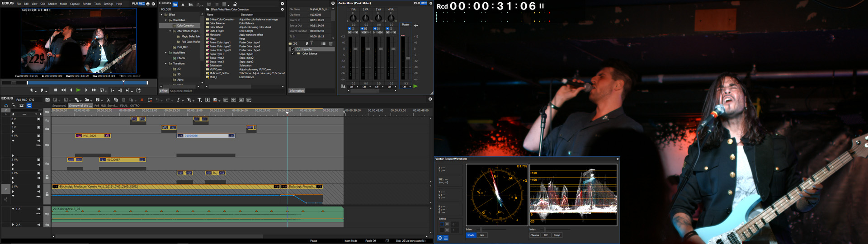Open the Master Off dropdown in Audio Mixer

pos(406,87)
